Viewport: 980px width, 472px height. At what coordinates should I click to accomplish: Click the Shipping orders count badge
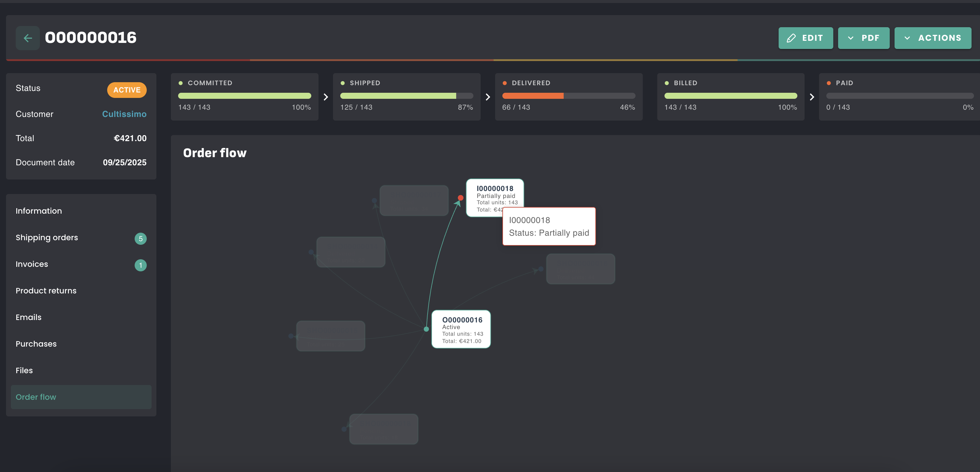pyautogui.click(x=140, y=238)
